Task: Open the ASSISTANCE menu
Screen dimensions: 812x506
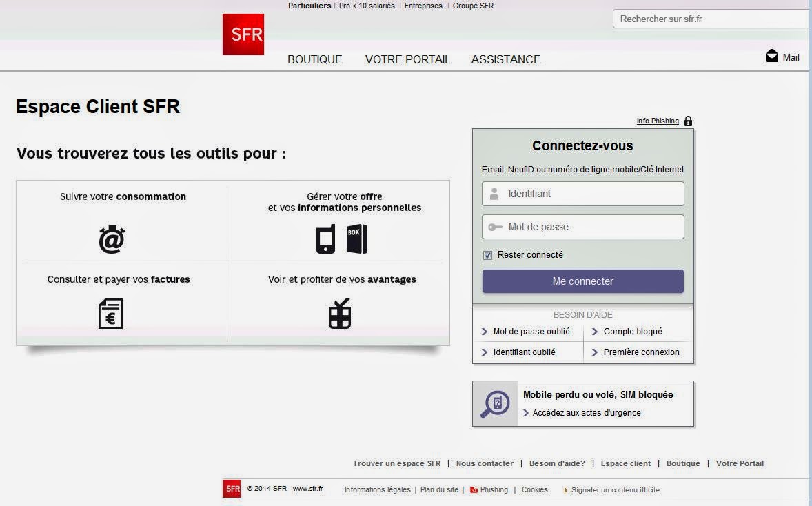Action: [x=506, y=59]
